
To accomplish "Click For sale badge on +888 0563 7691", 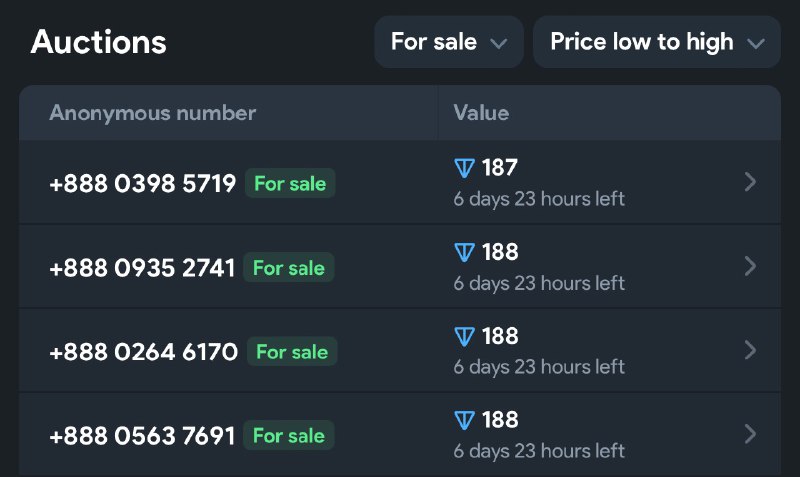I will coord(289,435).
